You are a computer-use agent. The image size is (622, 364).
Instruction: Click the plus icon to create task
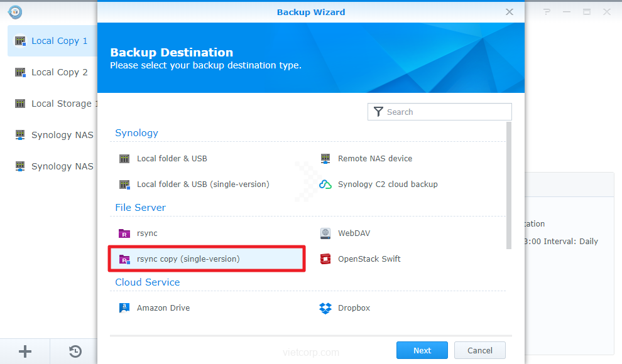click(25, 351)
